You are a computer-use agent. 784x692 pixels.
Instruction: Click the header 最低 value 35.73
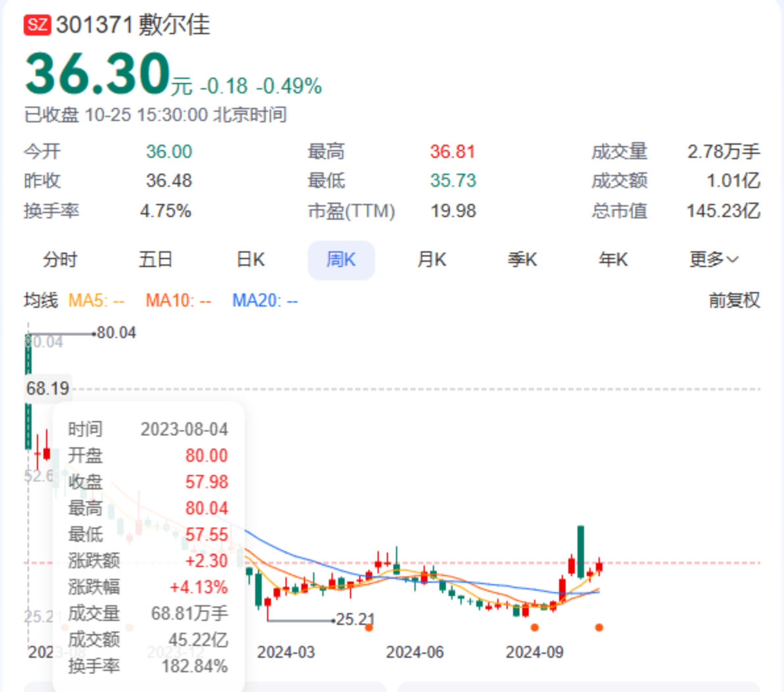(453, 181)
